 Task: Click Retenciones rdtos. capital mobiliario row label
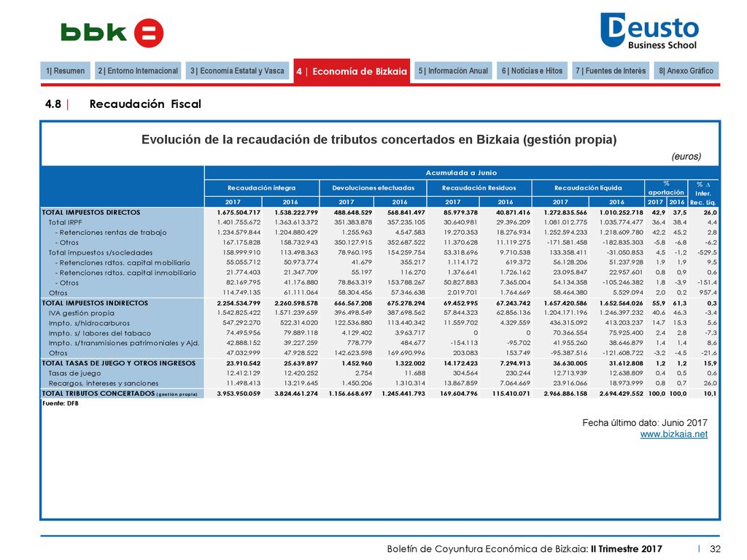[123, 262]
